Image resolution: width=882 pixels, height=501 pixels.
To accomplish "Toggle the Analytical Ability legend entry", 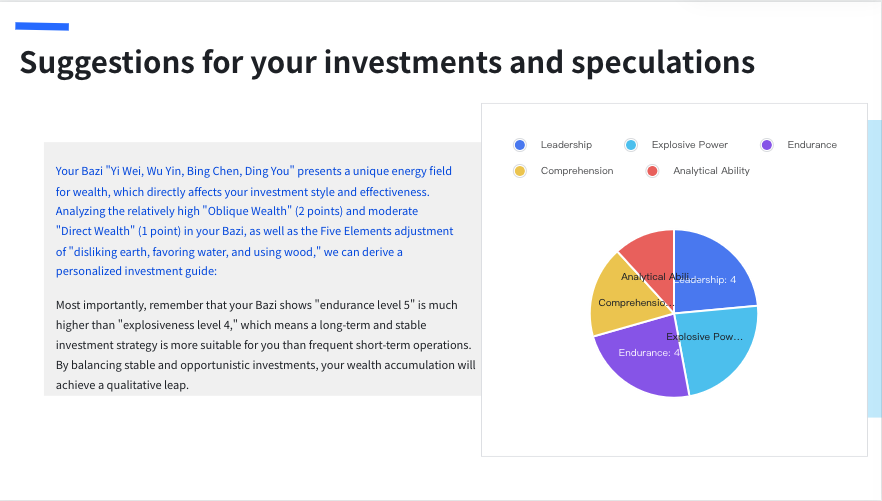I will tap(698, 171).
